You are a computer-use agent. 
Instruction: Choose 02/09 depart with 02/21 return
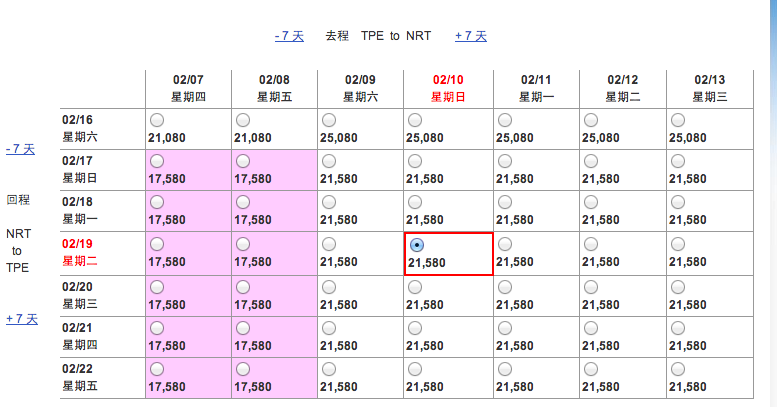[329, 328]
